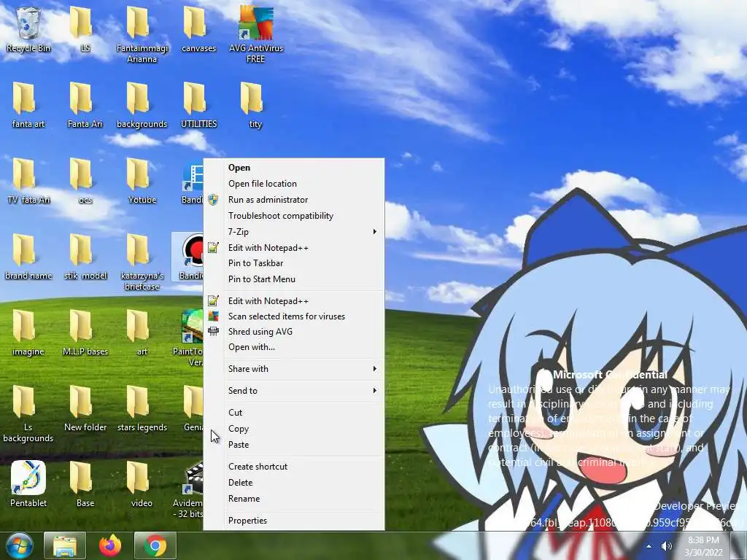Viewport: 747px width, 560px height.
Task: Choose Delete in context menu
Action: pyautogui.click(x=294, y=483)
